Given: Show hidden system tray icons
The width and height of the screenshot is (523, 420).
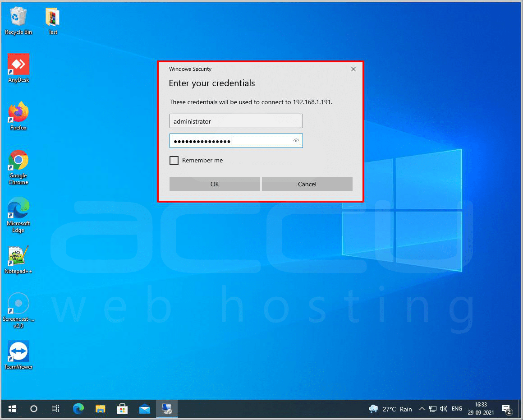Looking at the screenshot, I should coord(422,409).
